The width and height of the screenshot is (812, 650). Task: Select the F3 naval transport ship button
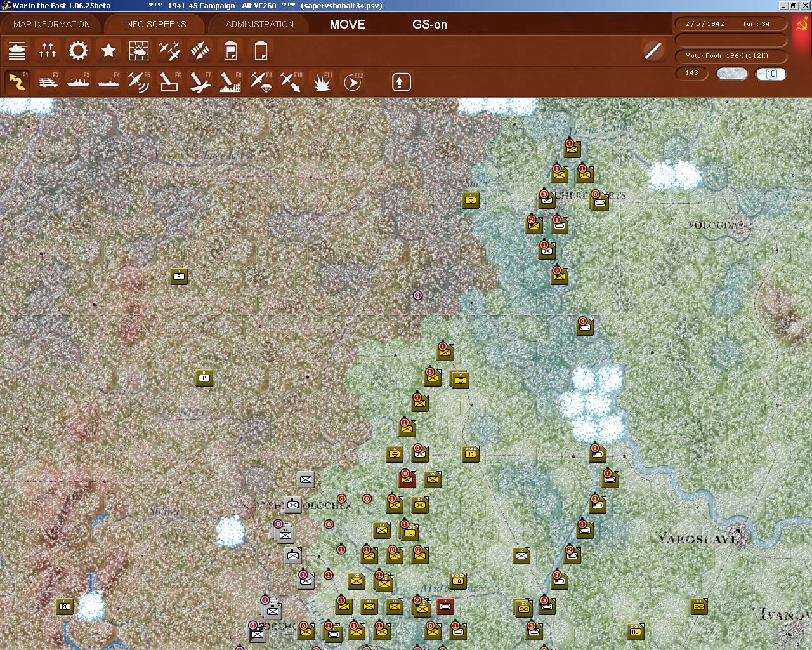pyautogui.click(x=78, y=82)
